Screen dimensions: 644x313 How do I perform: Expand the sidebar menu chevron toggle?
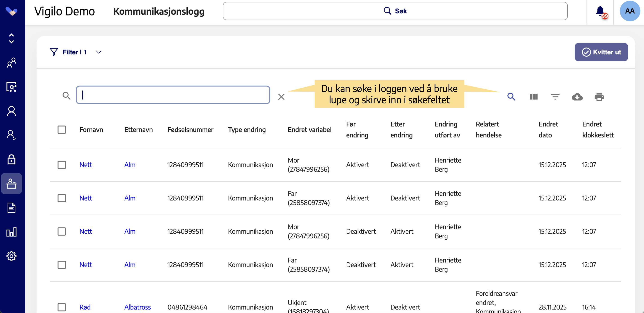point(11,38)
